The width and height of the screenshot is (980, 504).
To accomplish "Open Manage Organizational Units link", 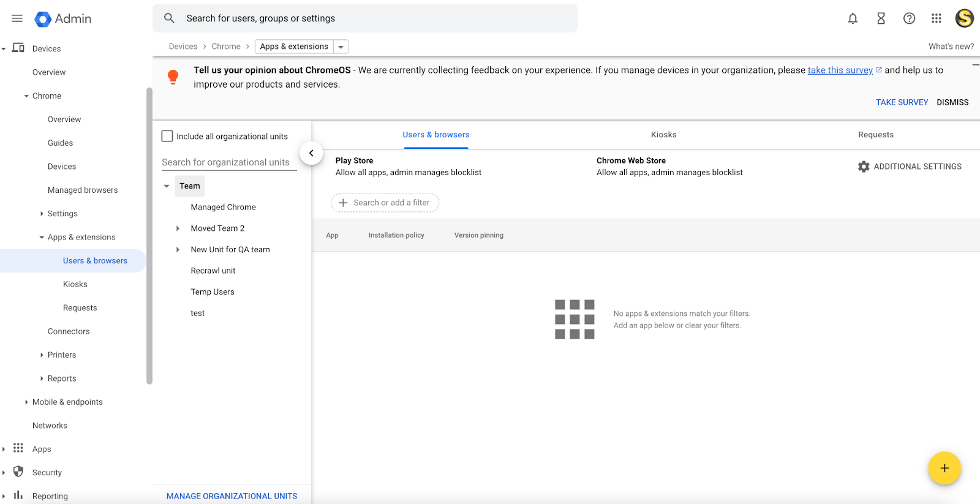I will coord(232,496).
